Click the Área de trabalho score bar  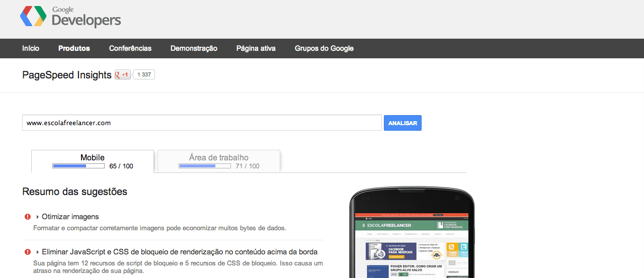click(205, 166)
